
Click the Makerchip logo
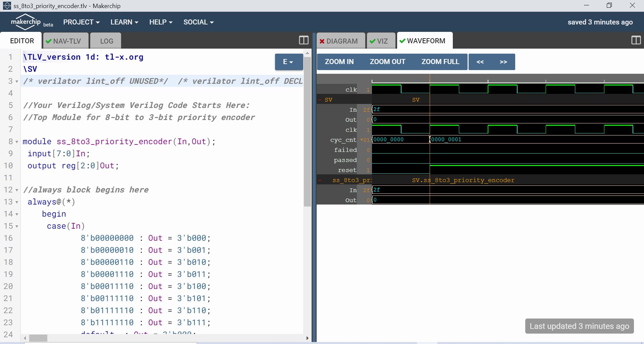point(25,21)
